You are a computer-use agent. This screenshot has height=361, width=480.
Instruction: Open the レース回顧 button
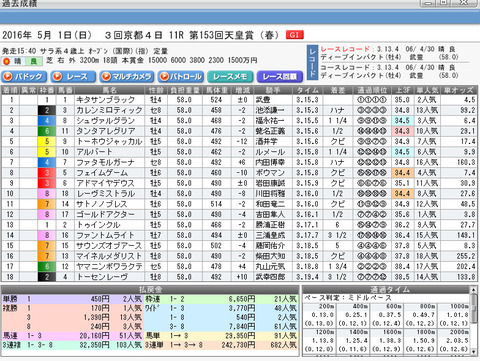(x=279, y=77)
